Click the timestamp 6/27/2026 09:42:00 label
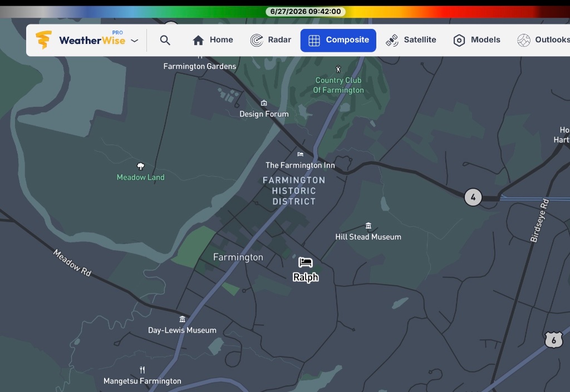 306,12
